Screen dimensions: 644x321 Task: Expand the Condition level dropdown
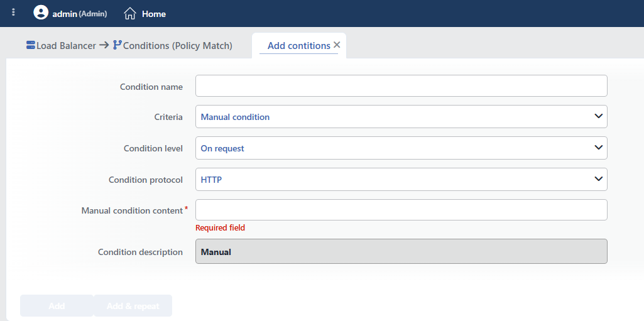(x=401, y=148)
